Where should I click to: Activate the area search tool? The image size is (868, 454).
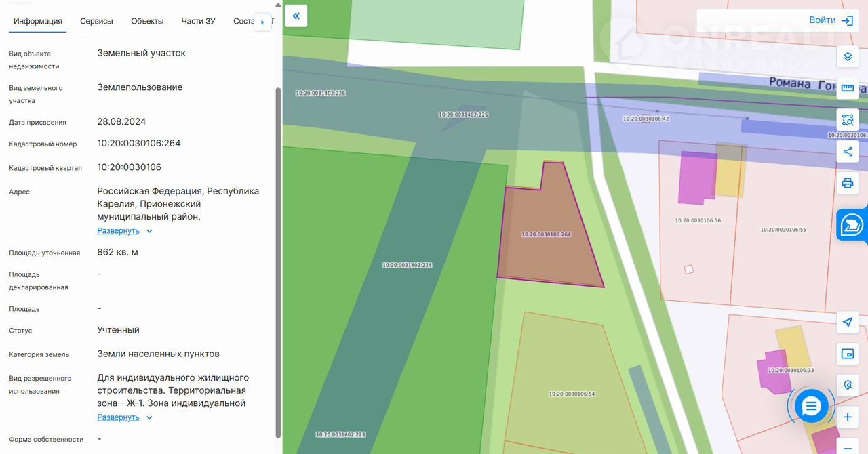[x=847, y=120]
